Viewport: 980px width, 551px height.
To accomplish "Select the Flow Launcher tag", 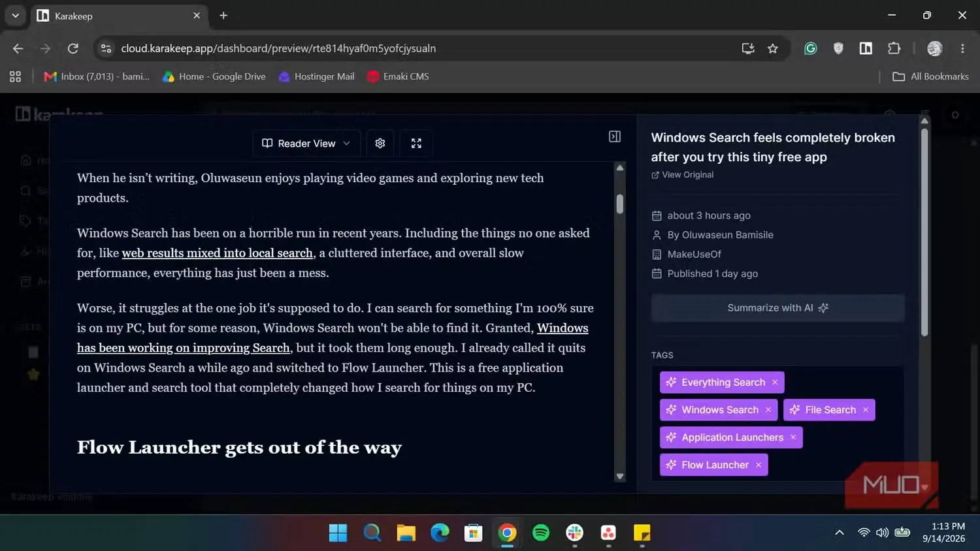I will click(x=715, y=465).
